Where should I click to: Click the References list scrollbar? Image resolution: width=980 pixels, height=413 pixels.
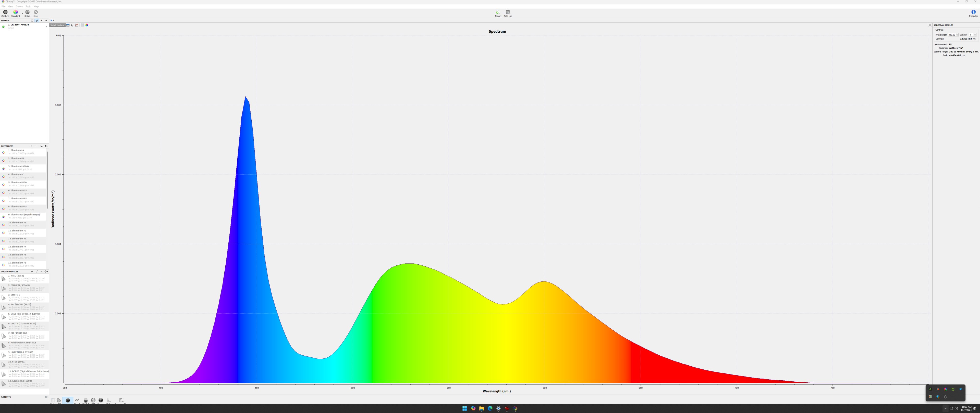tap(47, 180)
